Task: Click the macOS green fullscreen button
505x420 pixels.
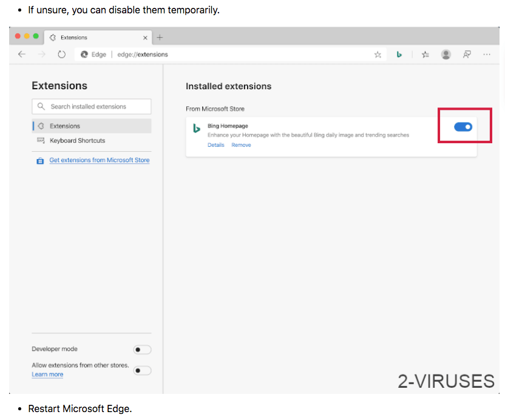Action: 36,36
